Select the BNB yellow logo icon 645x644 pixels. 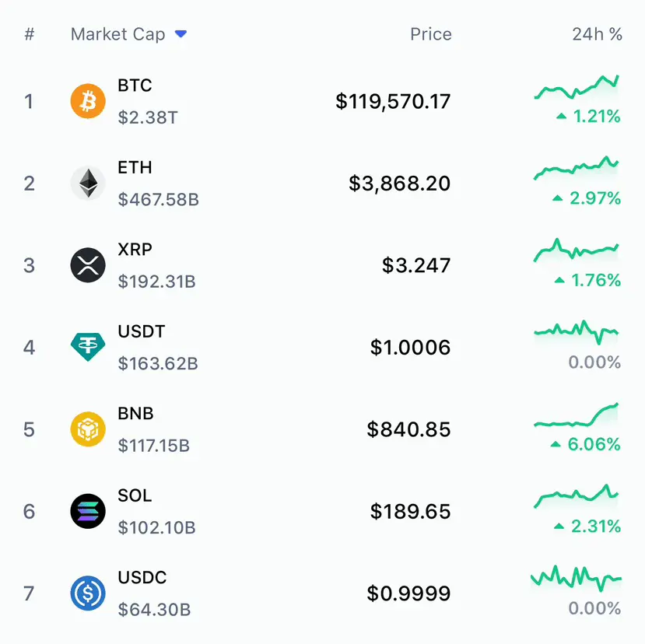[x=88, y=429]
